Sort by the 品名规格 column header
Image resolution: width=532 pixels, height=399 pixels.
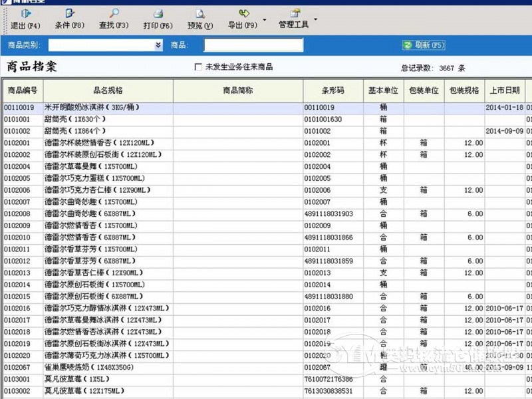(x=108, y=90)
